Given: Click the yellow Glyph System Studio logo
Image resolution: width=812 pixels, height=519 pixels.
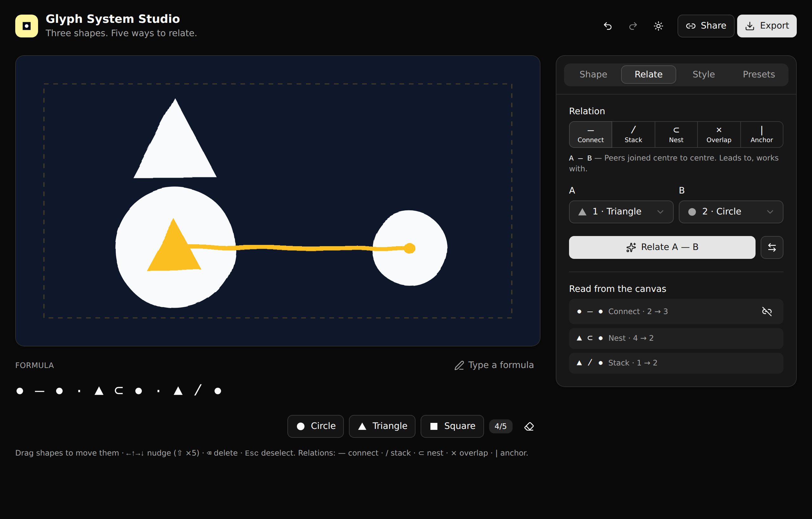Looking at the screenshot, I should click(27, 26).
